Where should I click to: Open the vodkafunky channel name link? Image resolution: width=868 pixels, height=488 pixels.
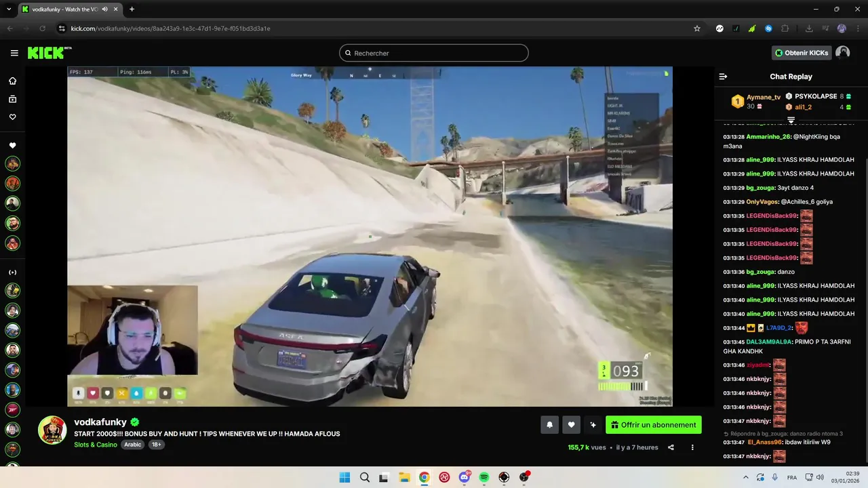point(100,422)
